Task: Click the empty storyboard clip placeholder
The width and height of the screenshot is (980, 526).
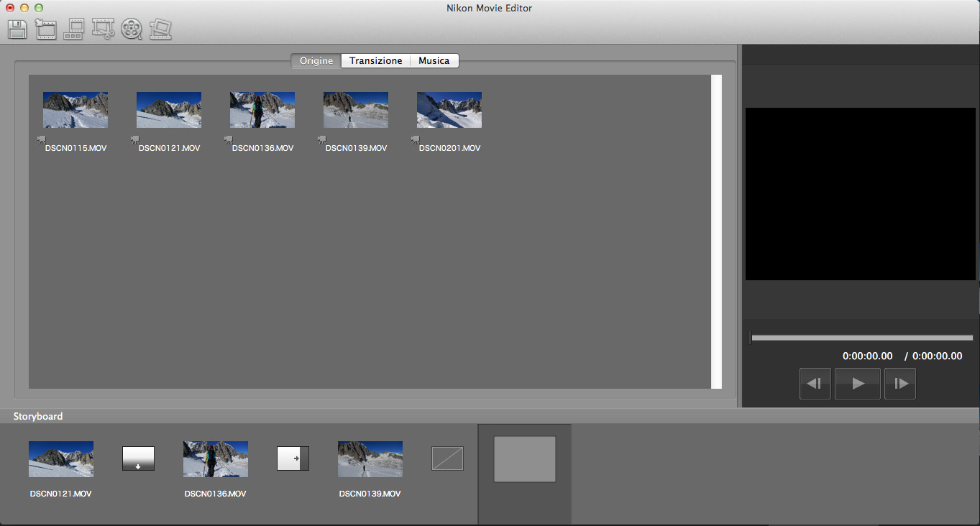Action: click(x=525, y=459)
